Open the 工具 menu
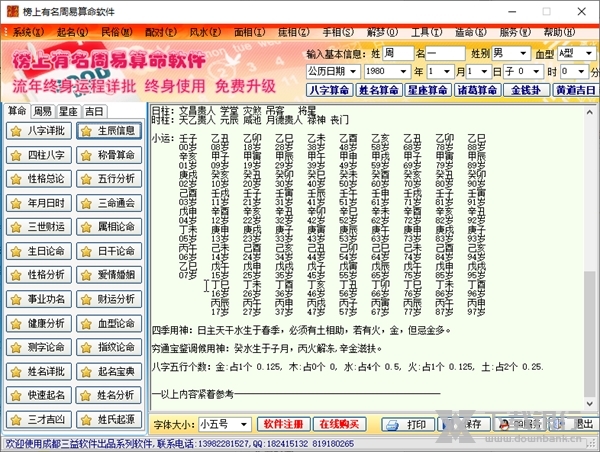This screenshot has width=600, height=452. pos(427,32)
